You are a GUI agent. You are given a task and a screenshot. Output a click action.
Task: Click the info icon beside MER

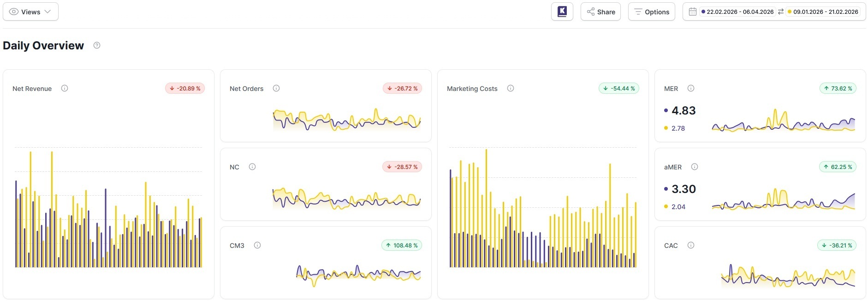point(691,88)
